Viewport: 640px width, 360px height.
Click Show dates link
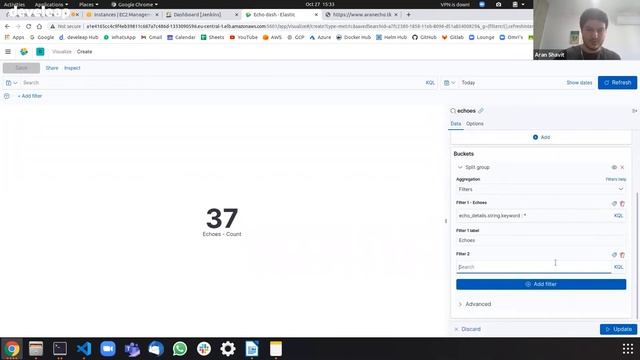point(579,83)
